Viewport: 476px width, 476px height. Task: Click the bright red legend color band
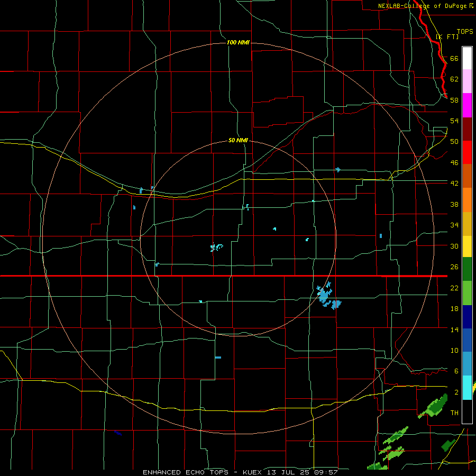[x=467, y=152]
